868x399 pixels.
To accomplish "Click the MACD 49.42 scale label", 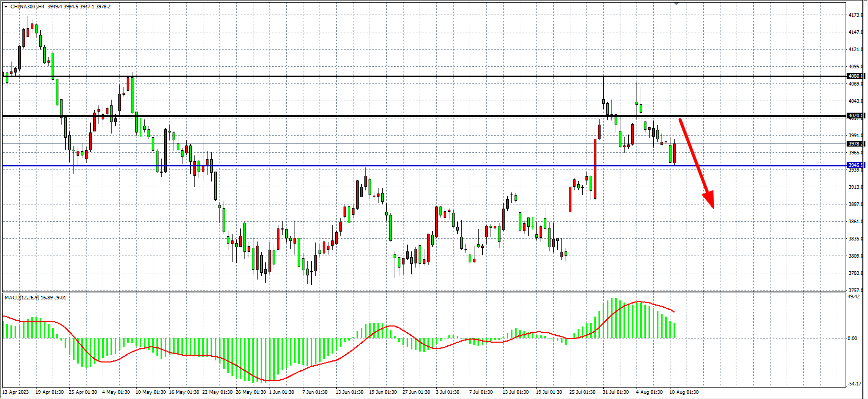I will [853, 297].
